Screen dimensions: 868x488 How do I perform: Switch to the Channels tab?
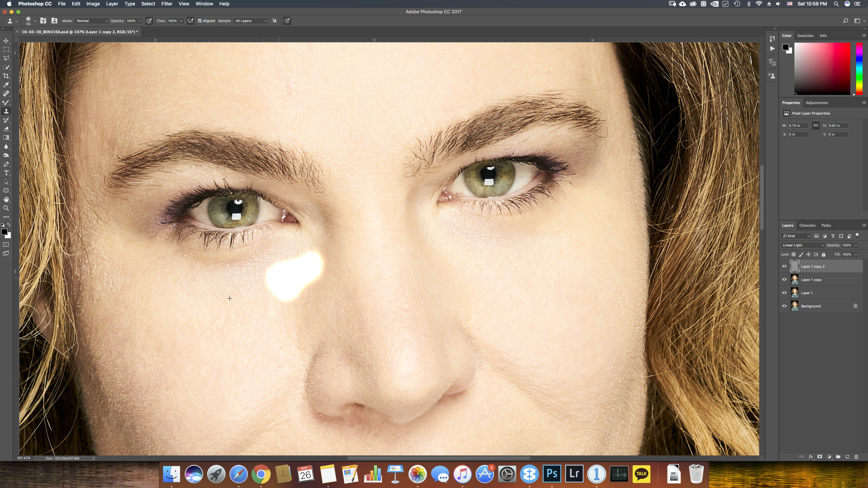pyautogui.click(x=807, y=225)
